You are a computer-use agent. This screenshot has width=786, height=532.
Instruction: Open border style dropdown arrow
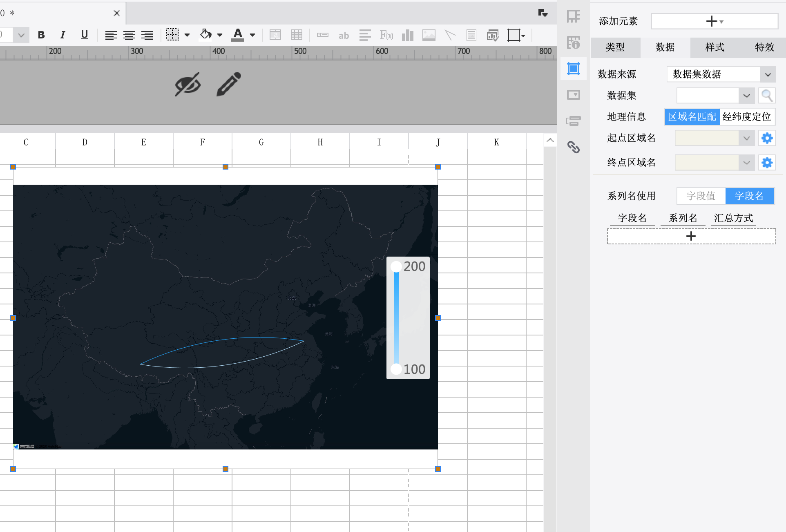(187, 35)
